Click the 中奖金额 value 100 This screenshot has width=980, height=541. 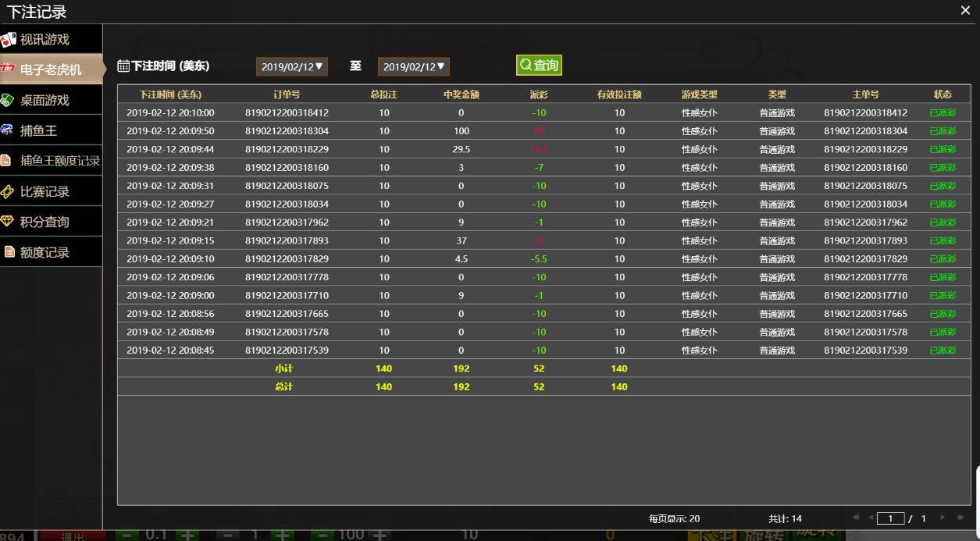coord(461,131)
